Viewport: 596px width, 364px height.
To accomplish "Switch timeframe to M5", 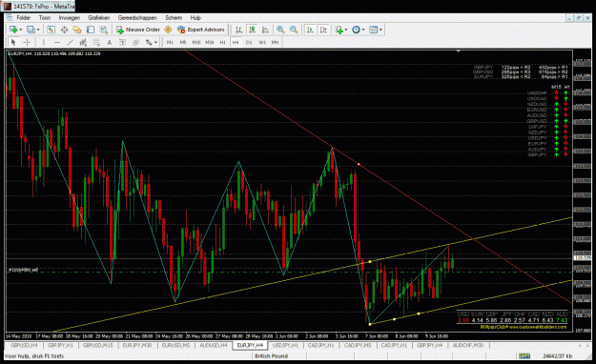I will coord(183,42).
